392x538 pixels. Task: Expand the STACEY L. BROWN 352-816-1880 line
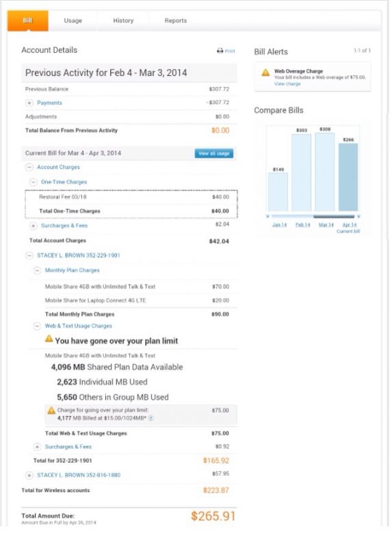(x=29, y=475)
